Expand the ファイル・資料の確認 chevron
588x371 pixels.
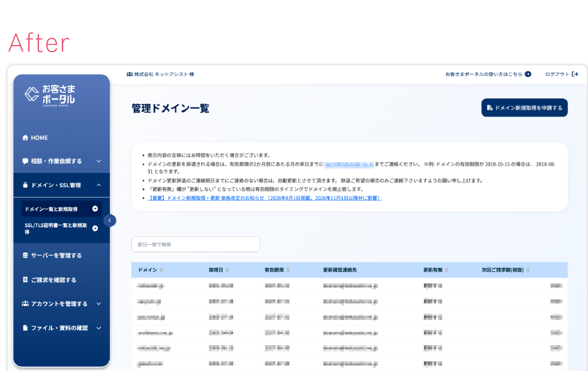click(x=98, y=328)
